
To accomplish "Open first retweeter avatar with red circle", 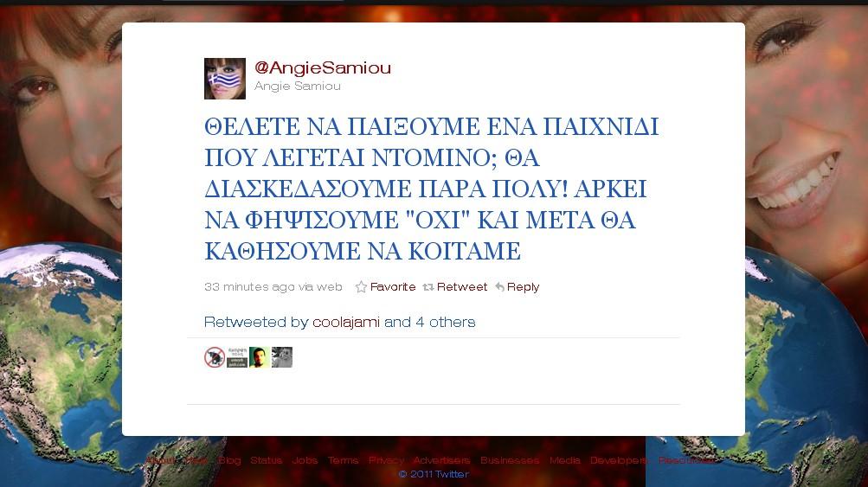I will coord(215,357).
